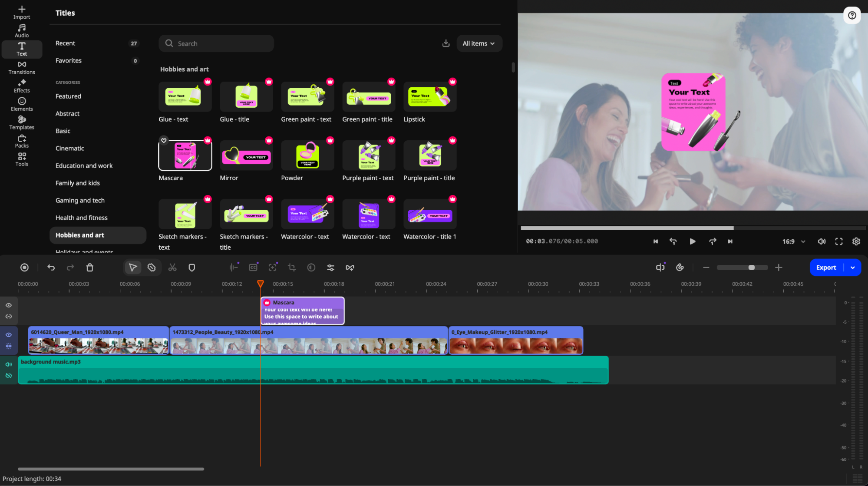Adjust the timeline zoom slider

tap(743, 268)
